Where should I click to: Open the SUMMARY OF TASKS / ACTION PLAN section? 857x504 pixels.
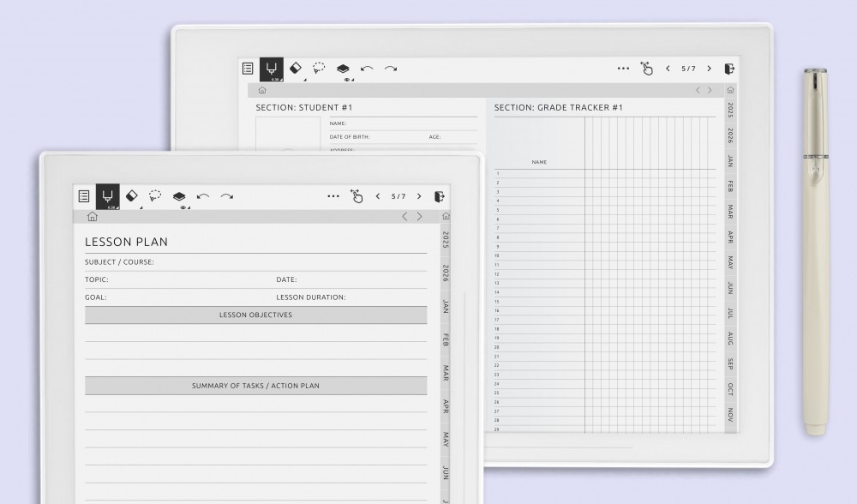point(255,386)
